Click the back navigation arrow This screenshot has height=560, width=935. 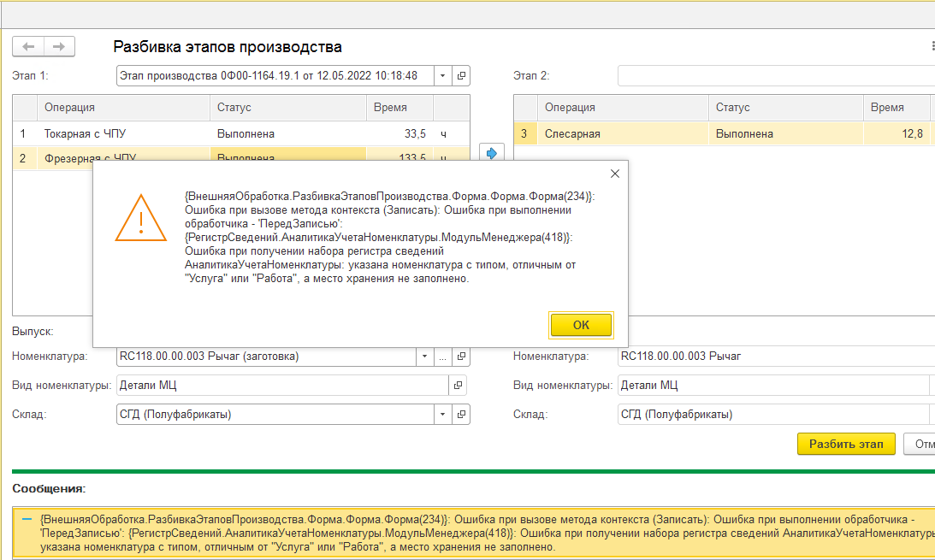29,47
